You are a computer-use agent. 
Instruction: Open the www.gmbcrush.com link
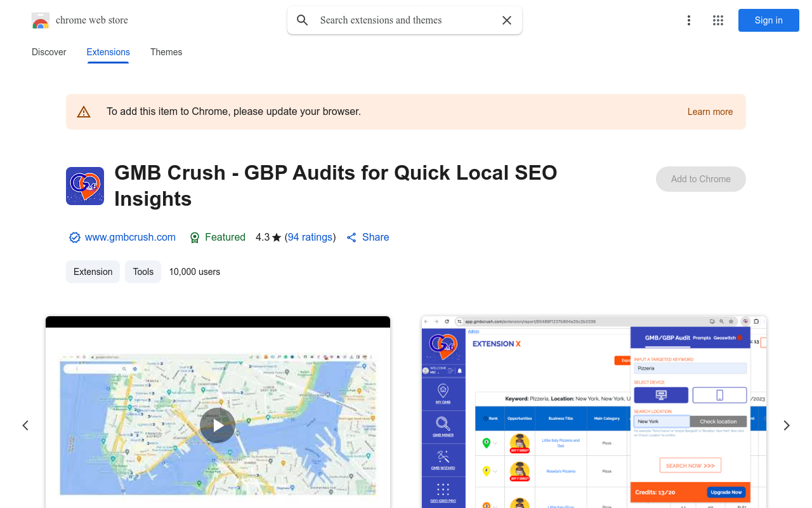[x=130, y=237]
